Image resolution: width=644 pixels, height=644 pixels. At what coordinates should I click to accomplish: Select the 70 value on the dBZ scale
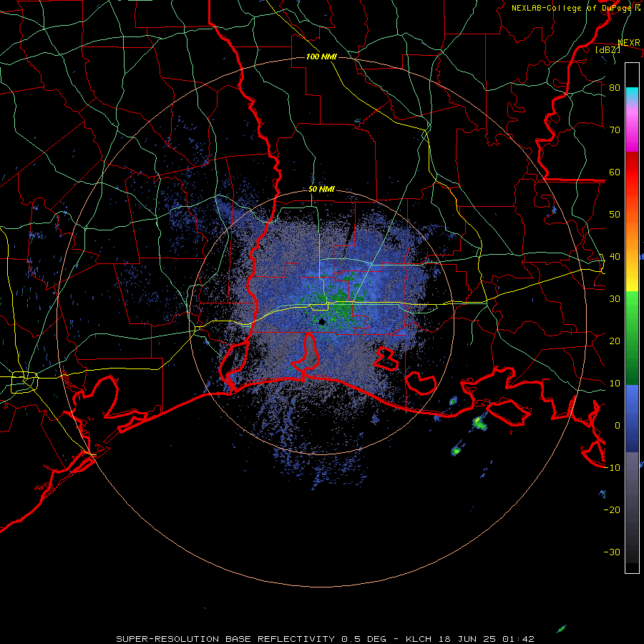(x=615, y=130)
